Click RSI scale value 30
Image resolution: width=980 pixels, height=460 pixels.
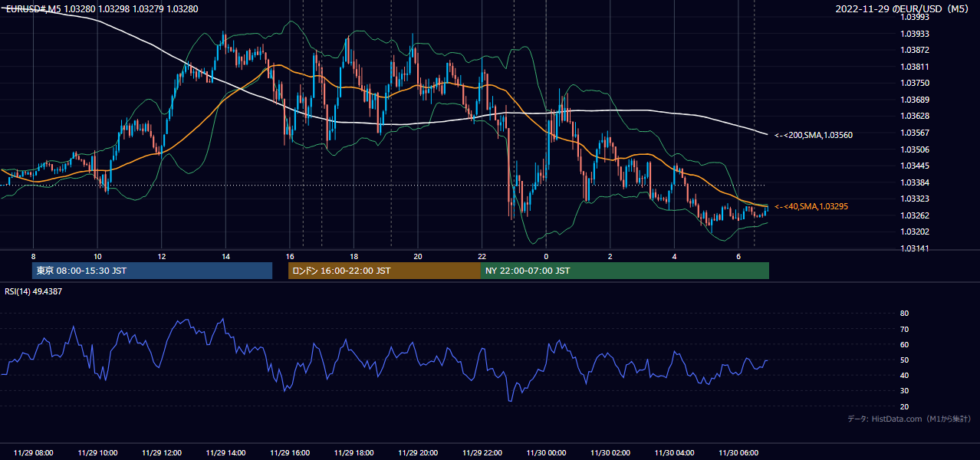tap(905, 390)
